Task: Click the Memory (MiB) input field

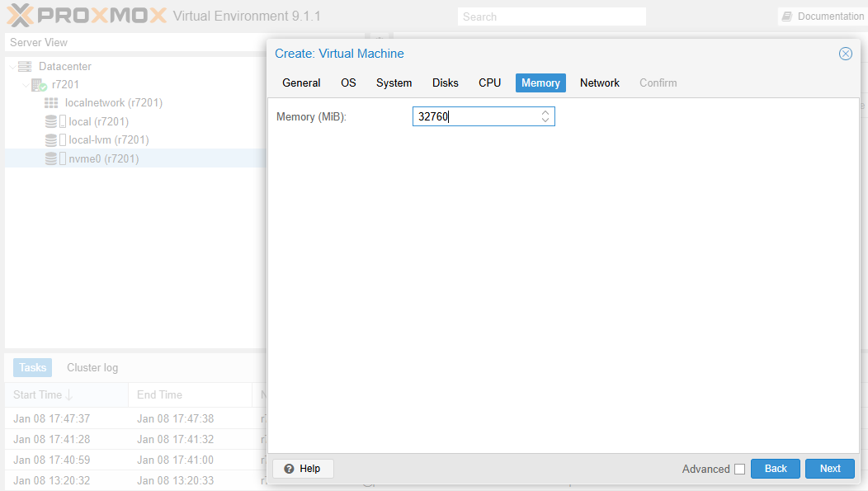Action: (x=475, y=116)
